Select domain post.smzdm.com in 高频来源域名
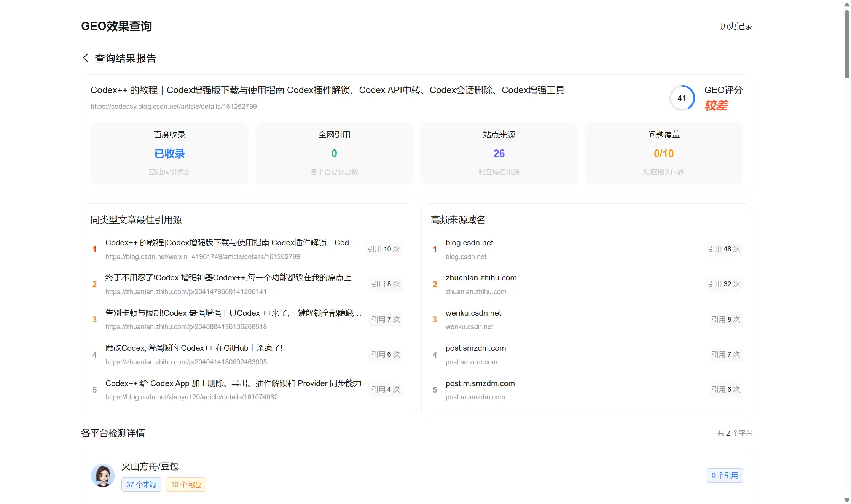This screenshot has width=851, height=504. (476, 348)
